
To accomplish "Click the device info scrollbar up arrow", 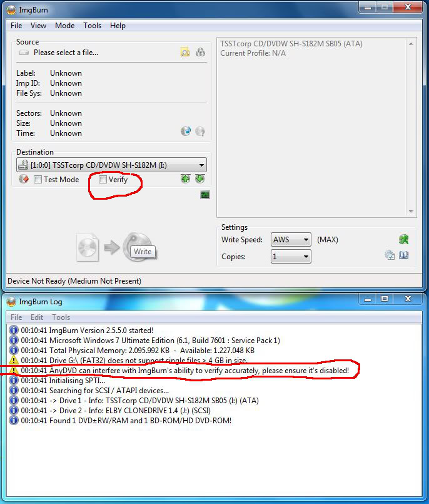I will click(411, 44).
